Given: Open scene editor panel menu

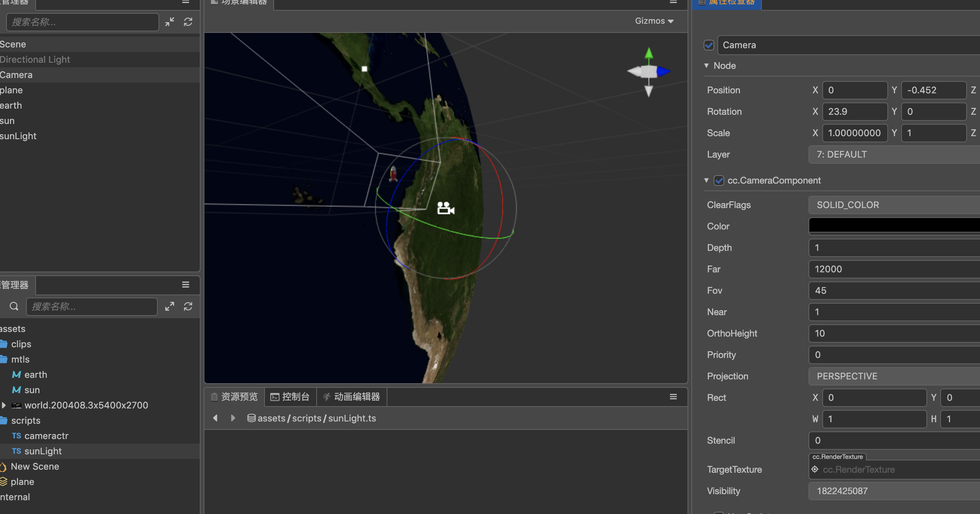Looking at the screenshot, I should pyautogui.click(x=673, y=2).
